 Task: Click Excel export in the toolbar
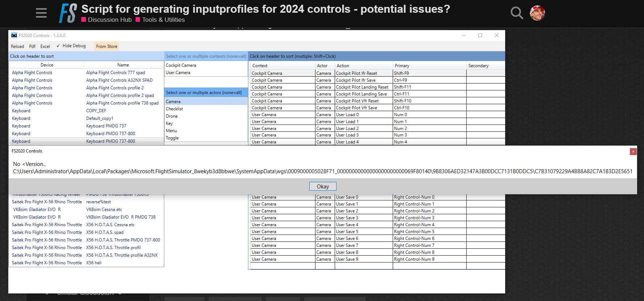[45, 46]
